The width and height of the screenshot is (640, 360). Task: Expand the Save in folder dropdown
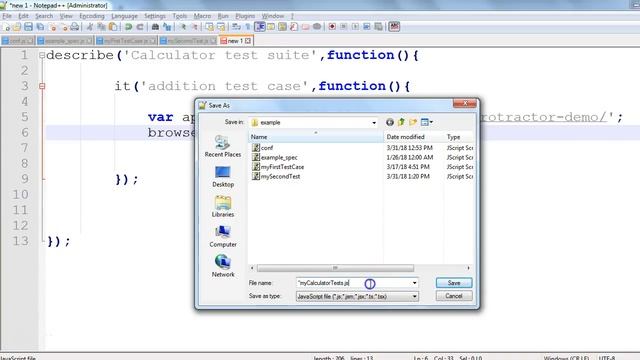(373, 122)
